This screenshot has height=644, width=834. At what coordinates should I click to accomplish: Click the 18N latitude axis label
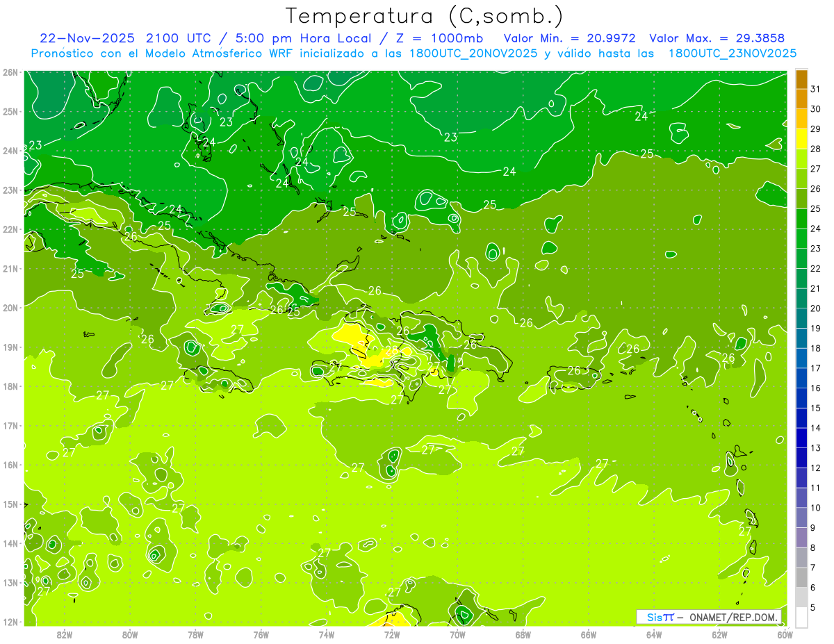coord(10,386)
